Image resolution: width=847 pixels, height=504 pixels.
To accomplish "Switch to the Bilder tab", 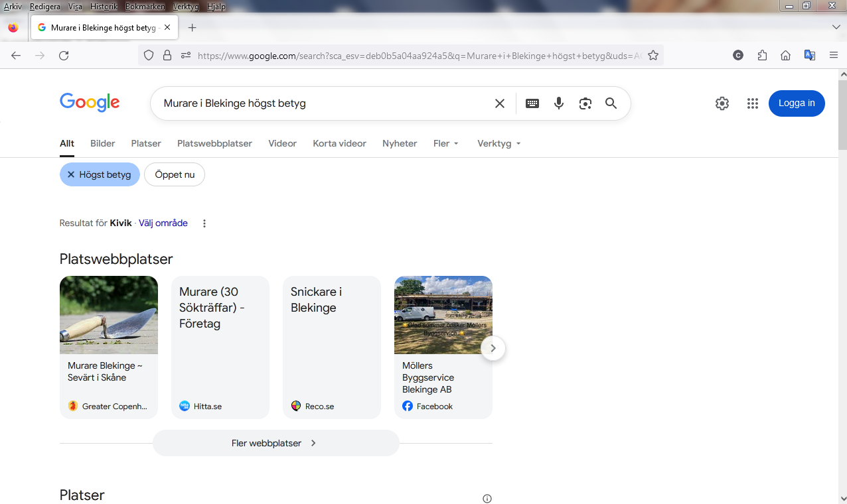I will tap(103, 143).
